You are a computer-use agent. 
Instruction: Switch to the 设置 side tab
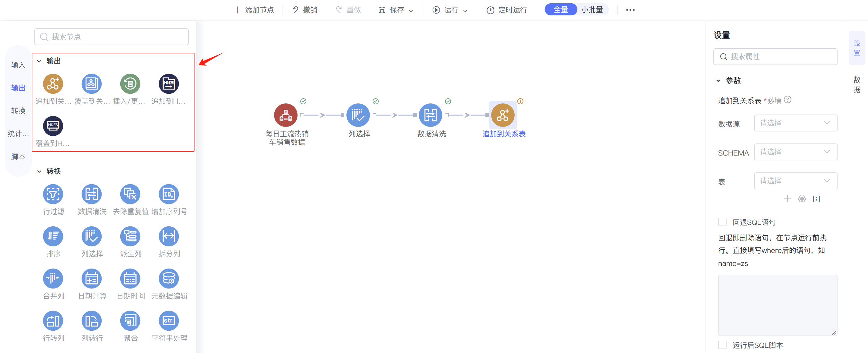857,48
